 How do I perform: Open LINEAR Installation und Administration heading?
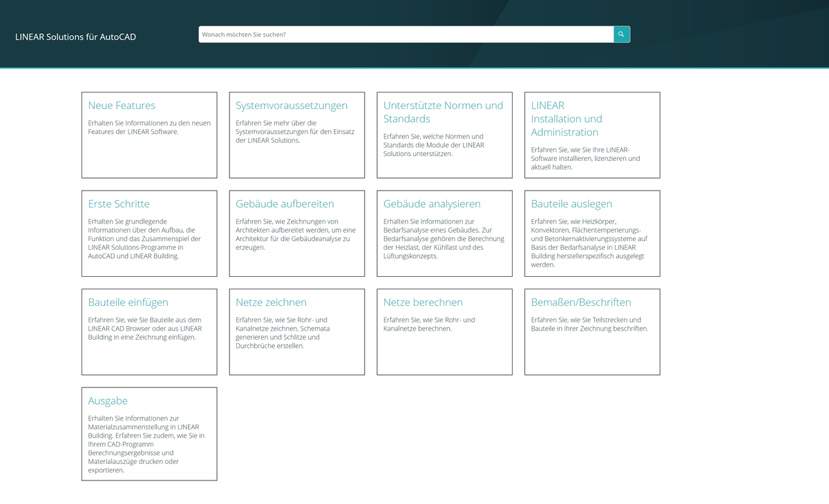click(566, 119)
